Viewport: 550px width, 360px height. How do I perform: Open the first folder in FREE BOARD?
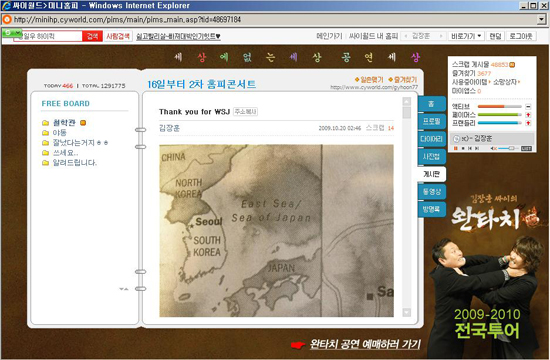[64, 122]
